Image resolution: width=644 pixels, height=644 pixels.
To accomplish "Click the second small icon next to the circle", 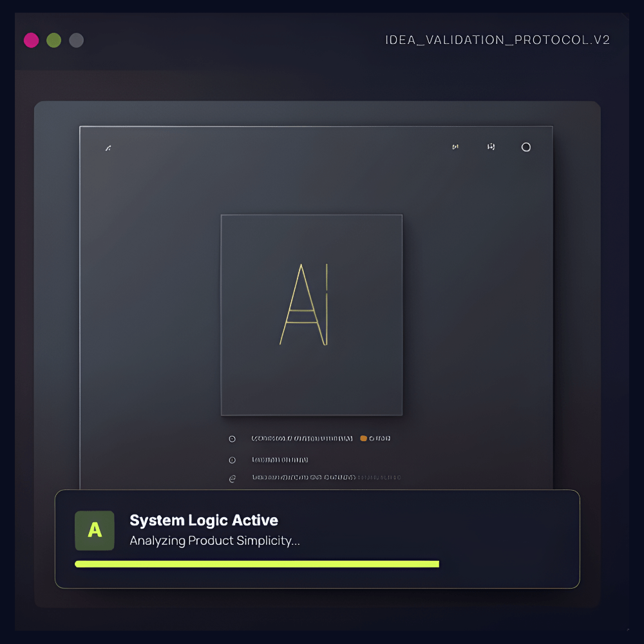I will click(x=491, y=147).
